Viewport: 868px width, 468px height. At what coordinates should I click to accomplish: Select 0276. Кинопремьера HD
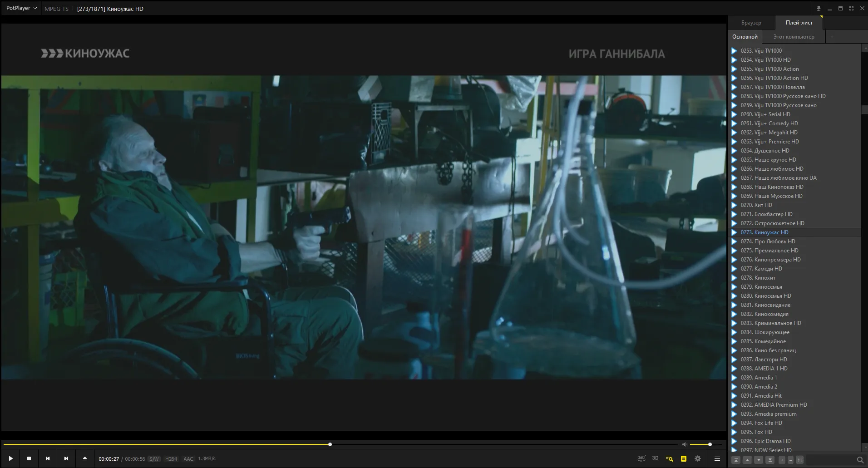tap(794, 260)
